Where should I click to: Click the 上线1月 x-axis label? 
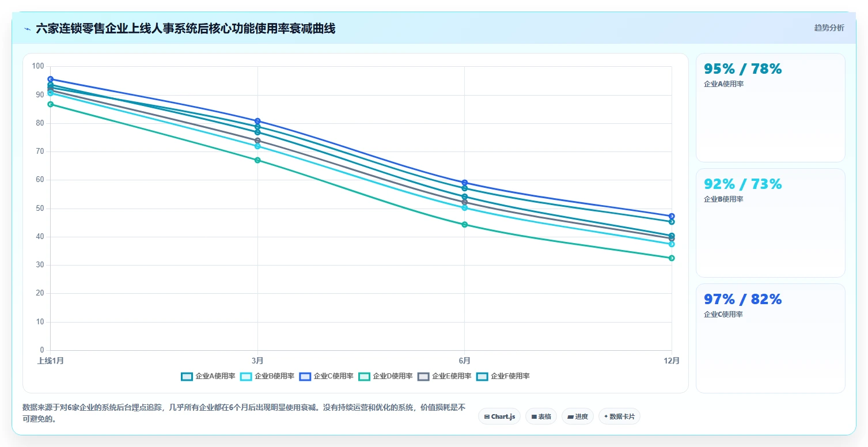coord(51,361)
